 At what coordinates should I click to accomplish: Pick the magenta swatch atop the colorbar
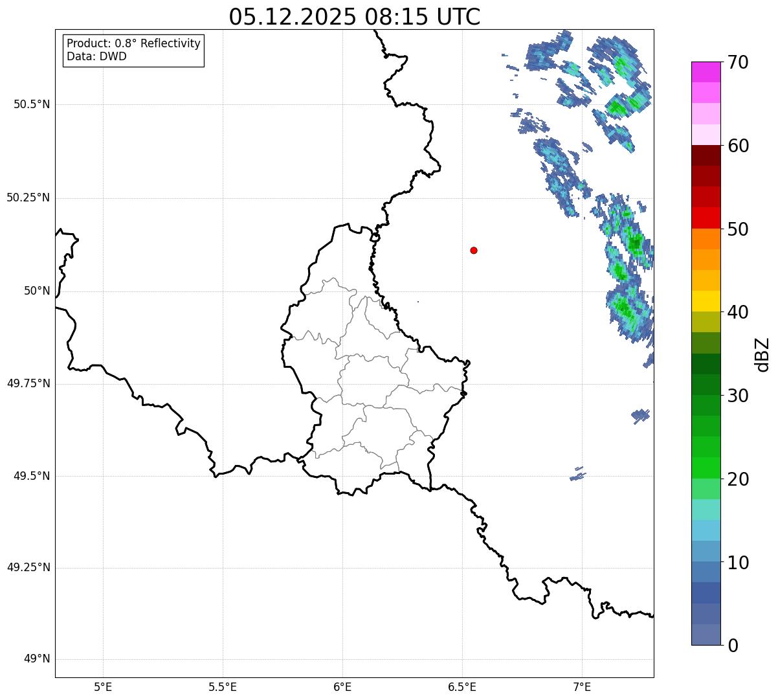click(x=706, y=72)
